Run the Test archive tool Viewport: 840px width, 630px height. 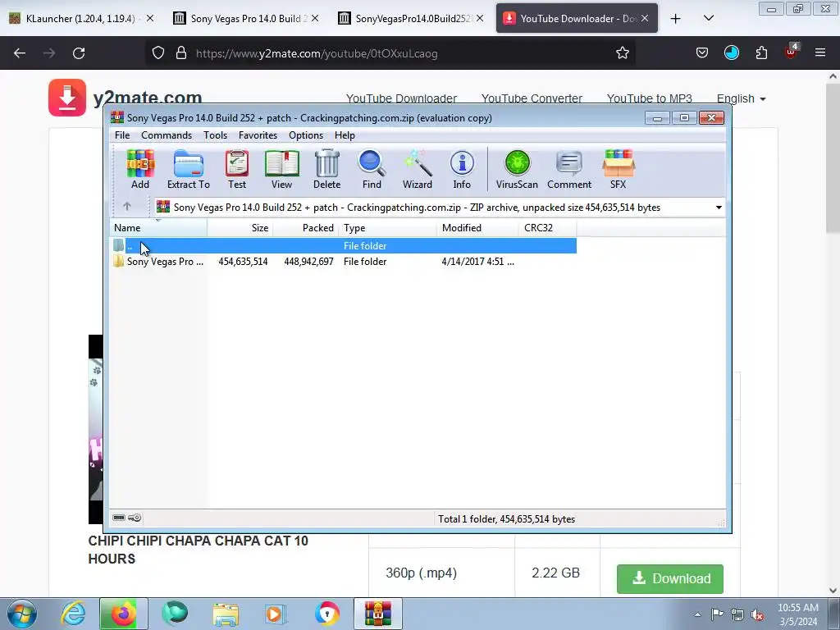(237, 169)
